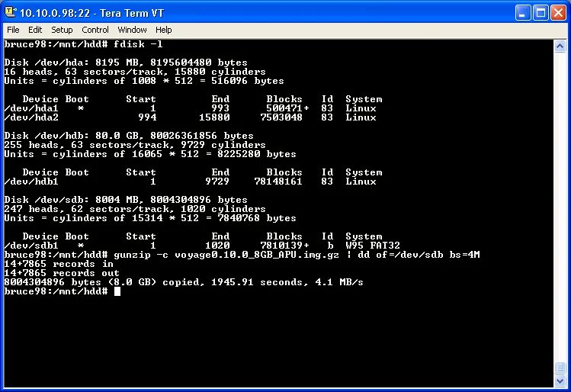Image resolution: width=571 pixels, height=392 pixels.
Task: Click '1945.91 seconds' value
Action: click(256, 282)
